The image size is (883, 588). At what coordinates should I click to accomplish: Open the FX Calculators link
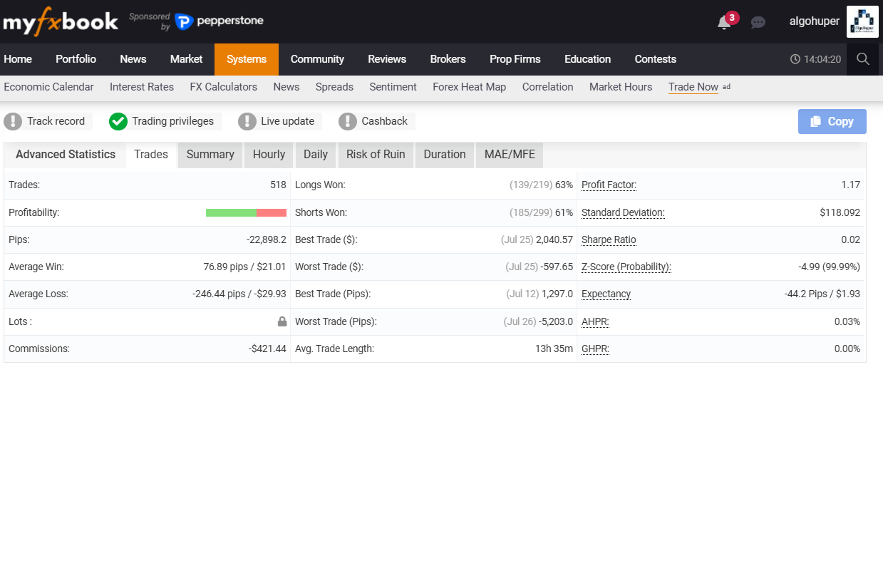point(224,87)
